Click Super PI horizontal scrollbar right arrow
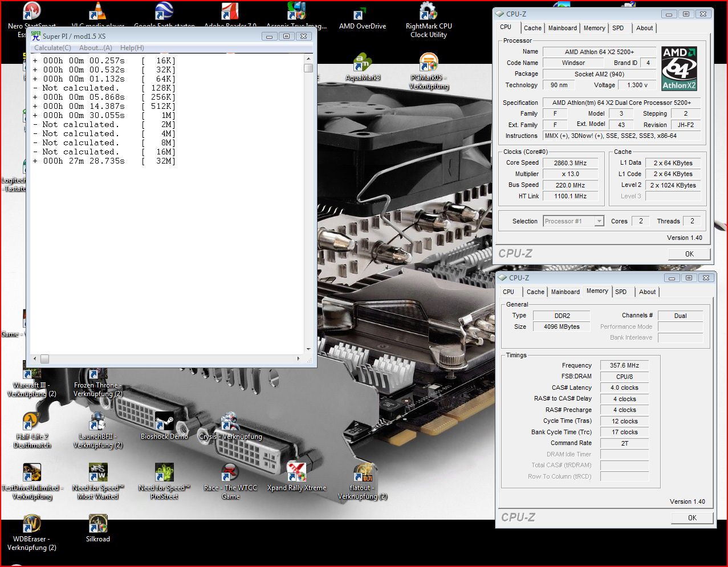The image size is (728, 567). point(298,359)
